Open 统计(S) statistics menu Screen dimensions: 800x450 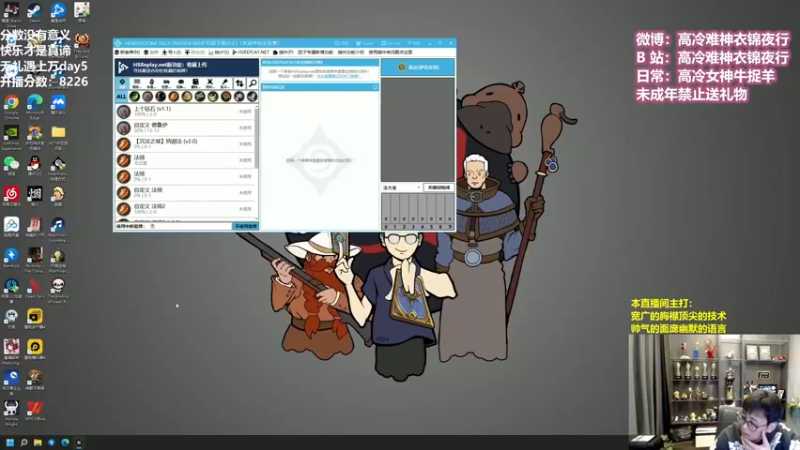218,52
